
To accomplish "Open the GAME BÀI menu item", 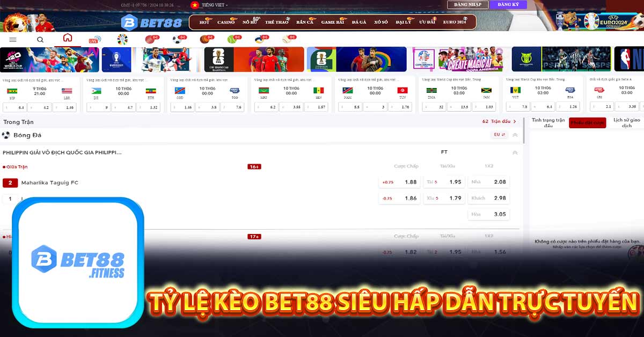I will tap(333, 22).
